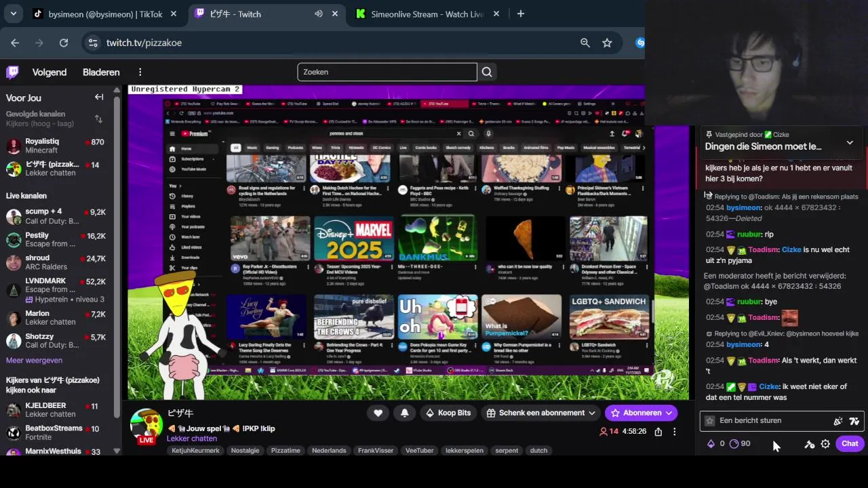Mute the Twitch tab via speaker icon
This screenshot has height=488, width=868.
[318, 14]
